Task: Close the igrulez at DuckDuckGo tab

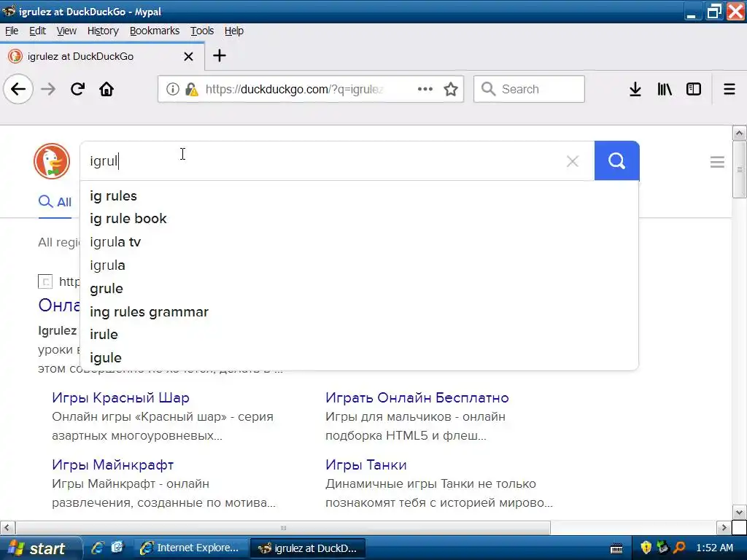Action: 189,57
